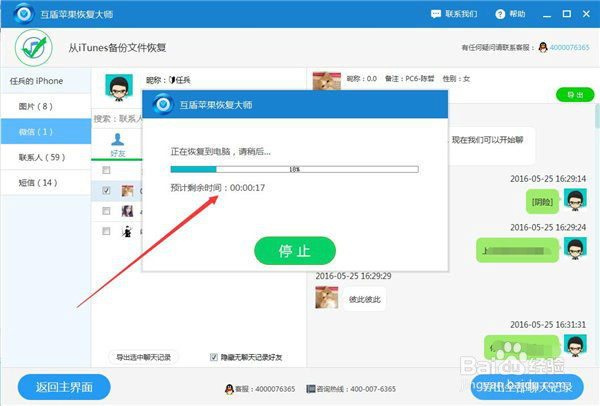Click the cat avatar in friends list
600x406 pixels.
coord(127,191)
